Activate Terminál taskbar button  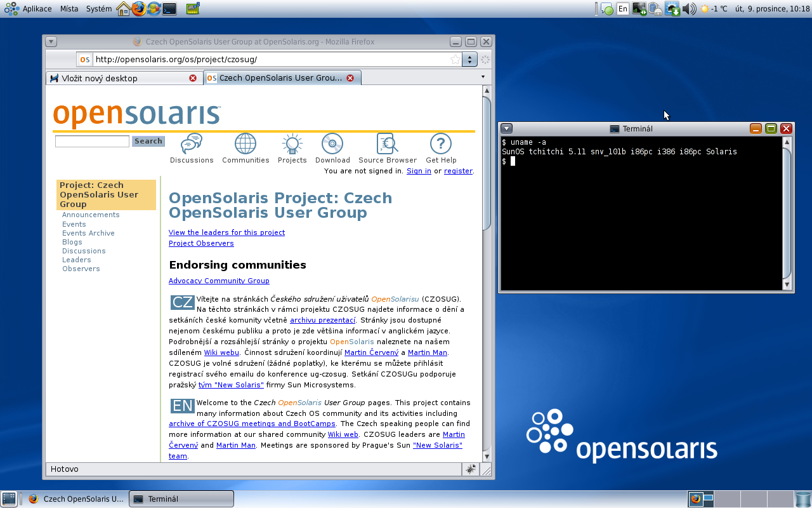[x=181, y=499]
